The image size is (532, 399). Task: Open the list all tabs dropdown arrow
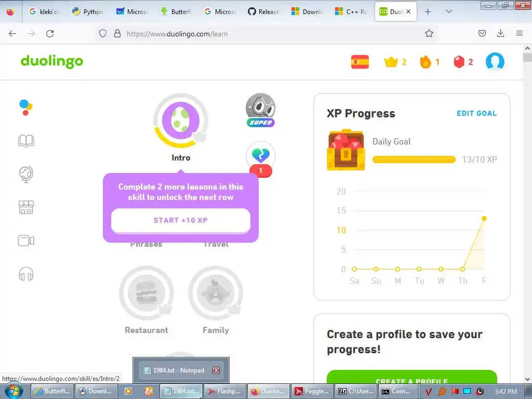(x=448, y=11)
